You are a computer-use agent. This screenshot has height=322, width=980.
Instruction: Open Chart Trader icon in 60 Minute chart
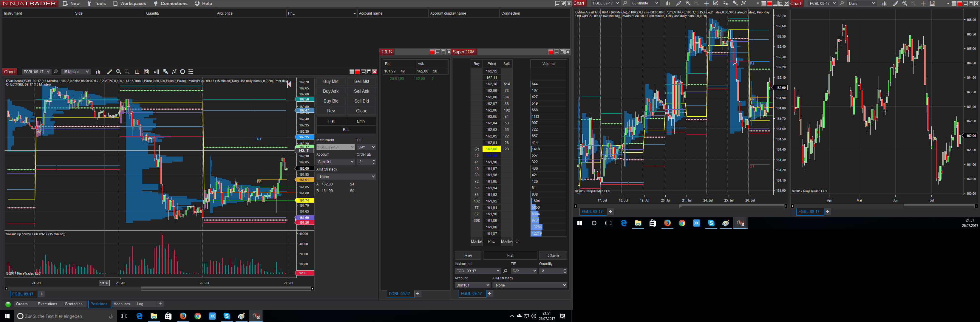pos(726,3)
